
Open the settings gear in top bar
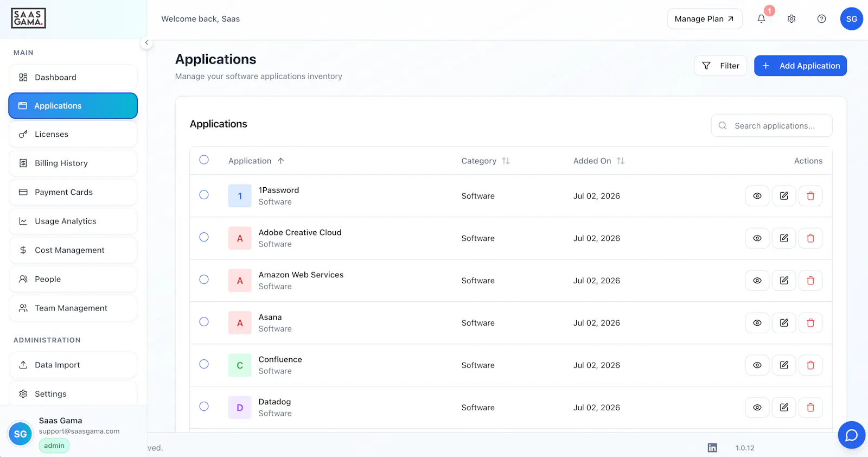tap(792, 19)
